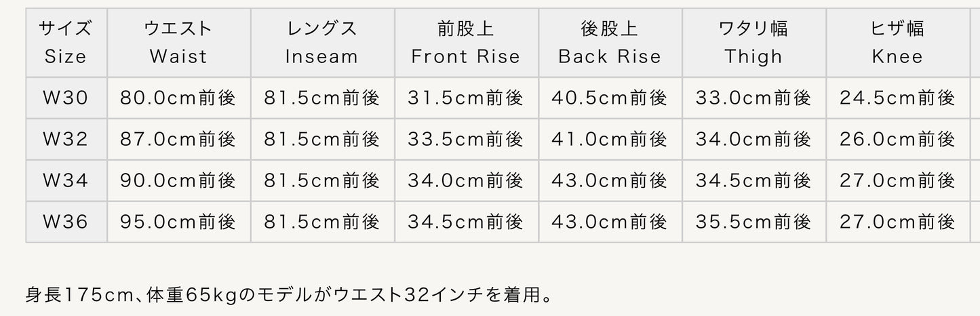Click the W34 size row label

point(66,181)
